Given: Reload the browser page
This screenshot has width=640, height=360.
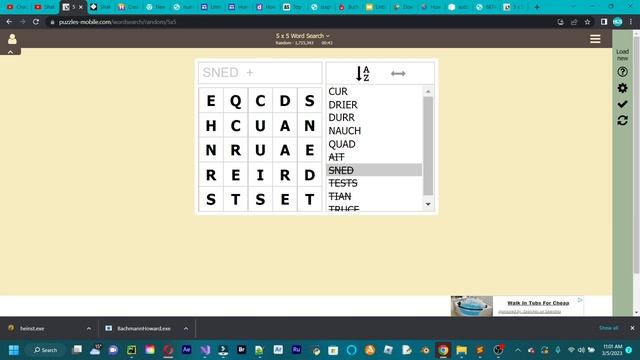Looking at the screenshot, I should 36,22.
